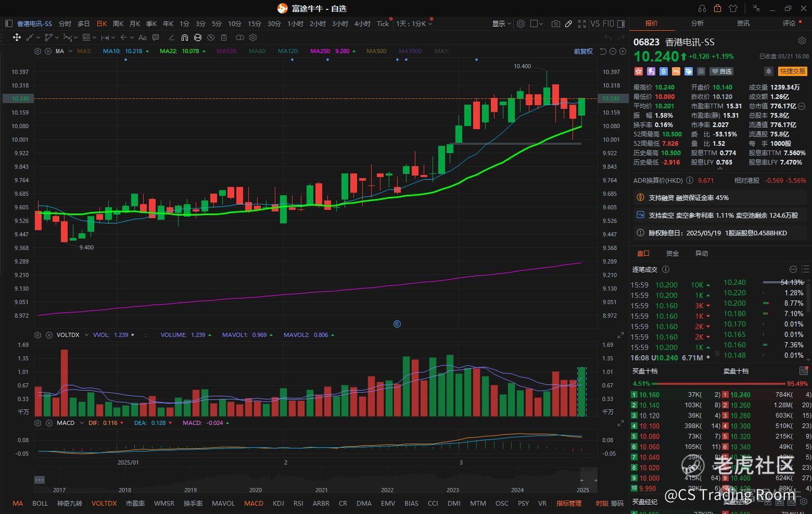Open 指标管理 indicator management

tap(569, 503)
